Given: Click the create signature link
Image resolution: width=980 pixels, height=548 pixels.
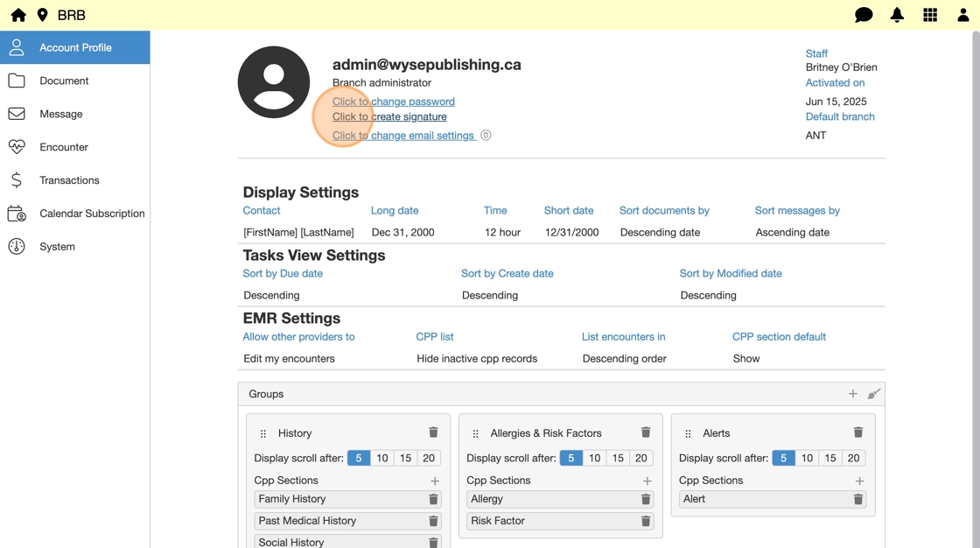Looking at the screenshot, I should point(389,116).
